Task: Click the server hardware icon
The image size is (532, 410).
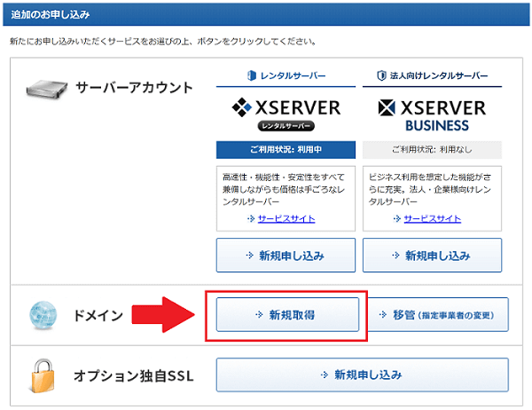Action: pyautogui.click(x=46, y=89)
